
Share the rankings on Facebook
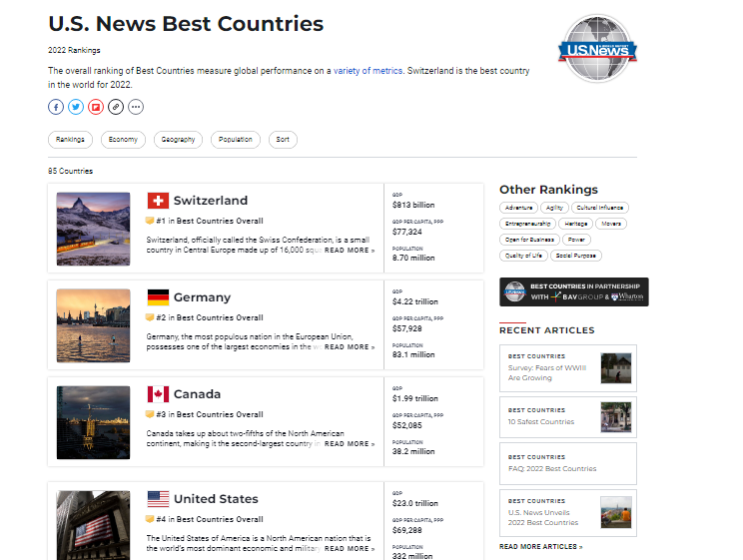(x=56, y=107)
